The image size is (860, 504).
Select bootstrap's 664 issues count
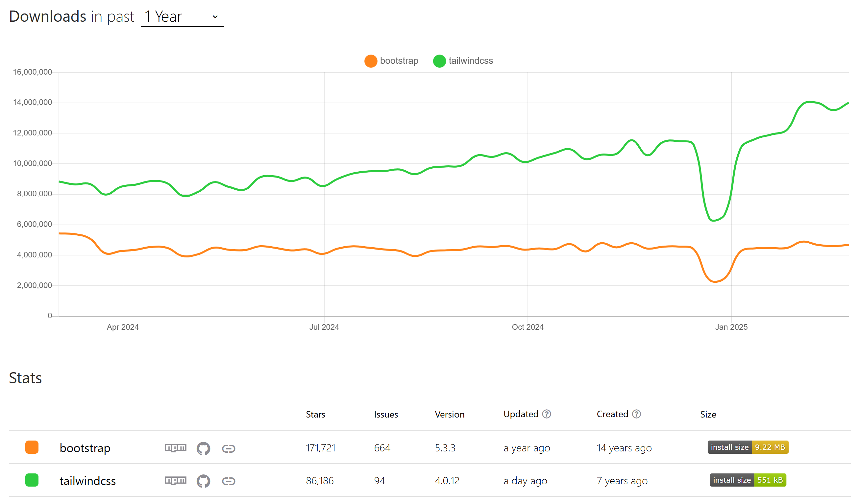tap(382, 448)
